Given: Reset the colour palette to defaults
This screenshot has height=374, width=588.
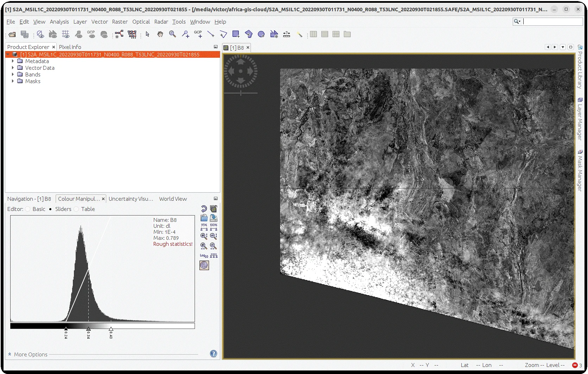Looking at the screenshot, I should tap(203, 209).
